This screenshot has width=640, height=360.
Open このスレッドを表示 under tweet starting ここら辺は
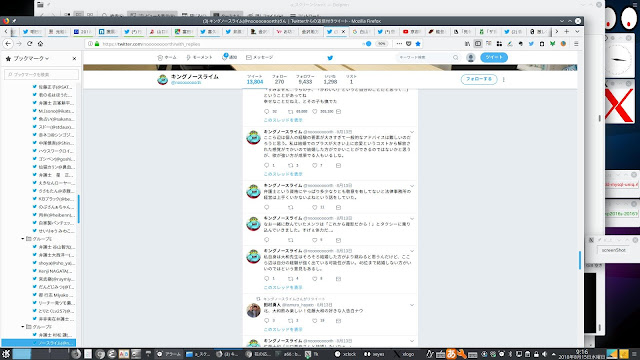pos(283,174)
